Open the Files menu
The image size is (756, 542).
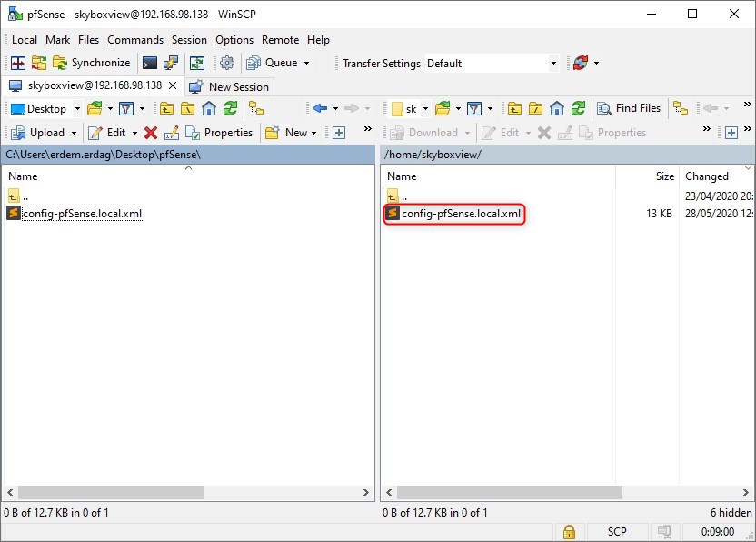pos(88,40)
